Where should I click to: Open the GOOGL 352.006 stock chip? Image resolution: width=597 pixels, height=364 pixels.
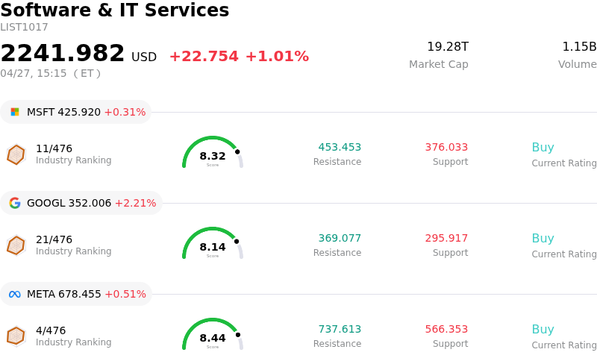(x=81, y=203)
